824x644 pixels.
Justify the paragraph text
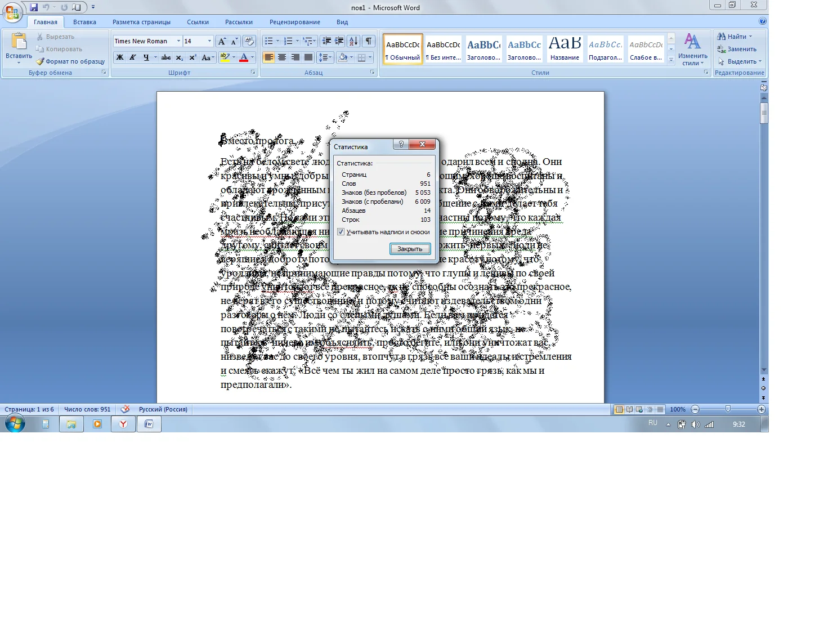pyautogui.click(x=308, y=57)
